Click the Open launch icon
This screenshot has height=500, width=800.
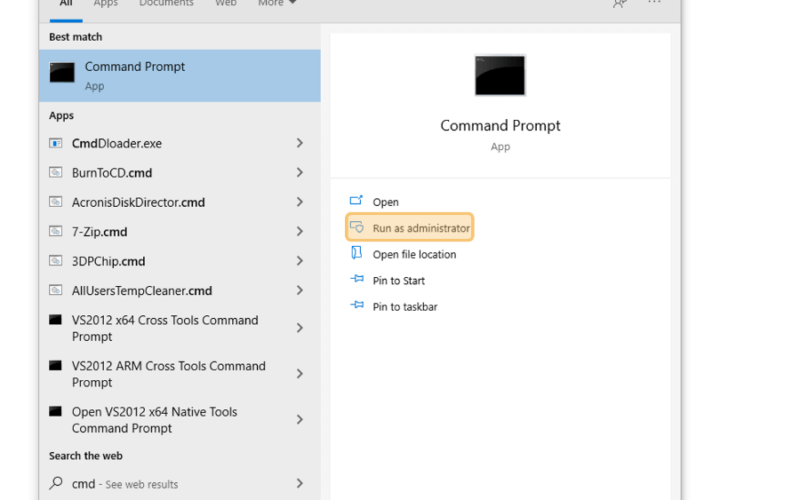(356, 201)
